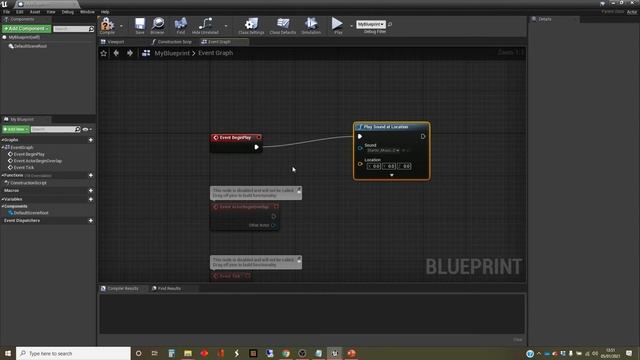The width and height of the screenshot is (640, 360).
Task: Select Event Tick in the graph list
Action: point(23,167)
